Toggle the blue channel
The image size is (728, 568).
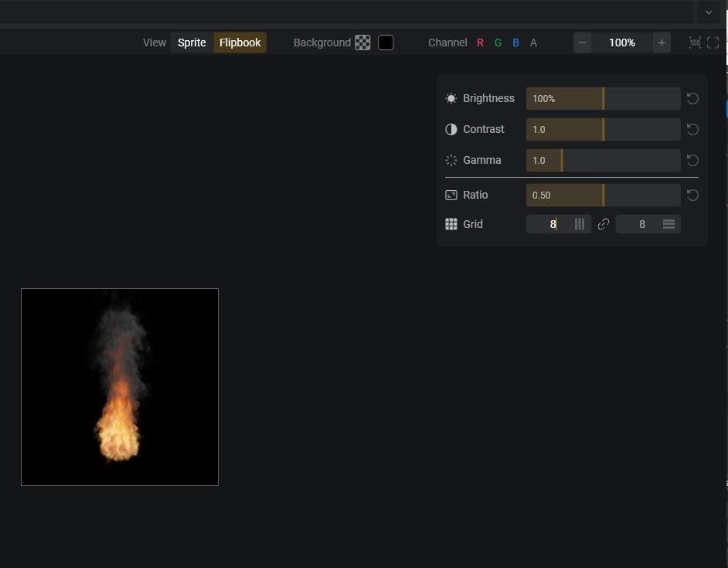tap(515, 43)
